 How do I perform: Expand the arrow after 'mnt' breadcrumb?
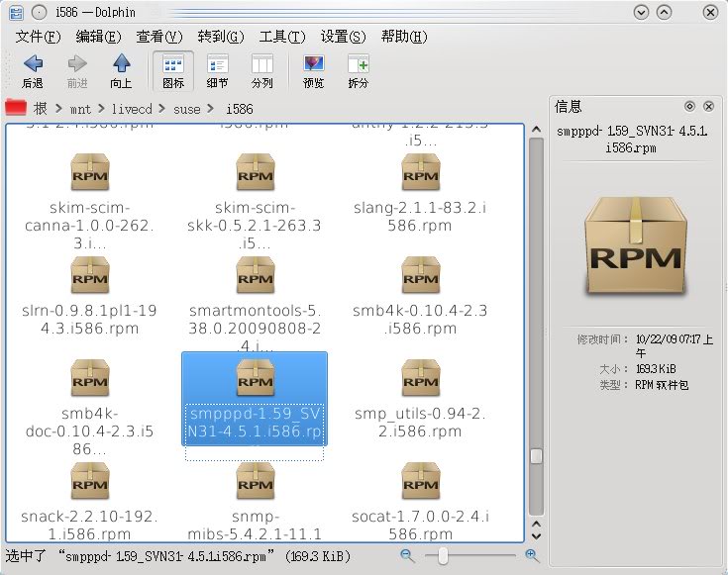[101, 109]
